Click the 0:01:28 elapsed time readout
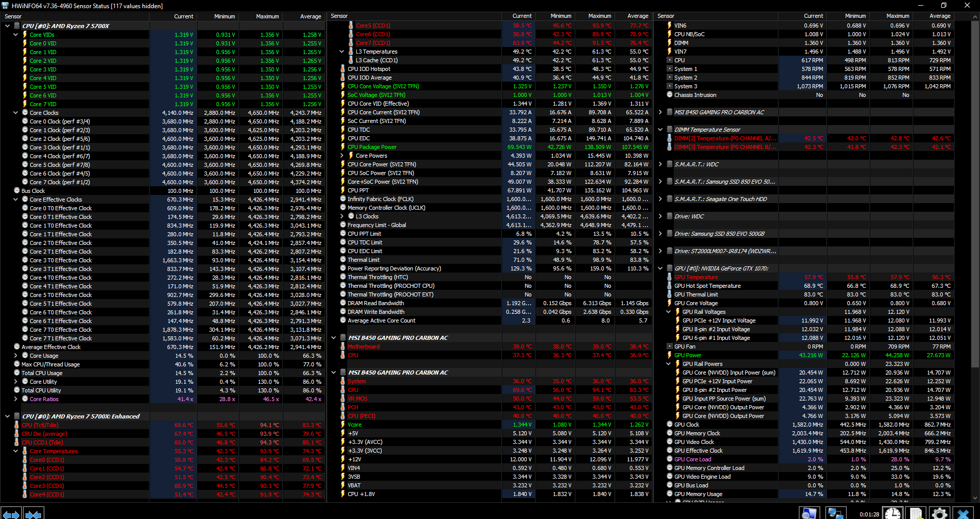Viewport: 980px width, 519px height. coord(869,514)
